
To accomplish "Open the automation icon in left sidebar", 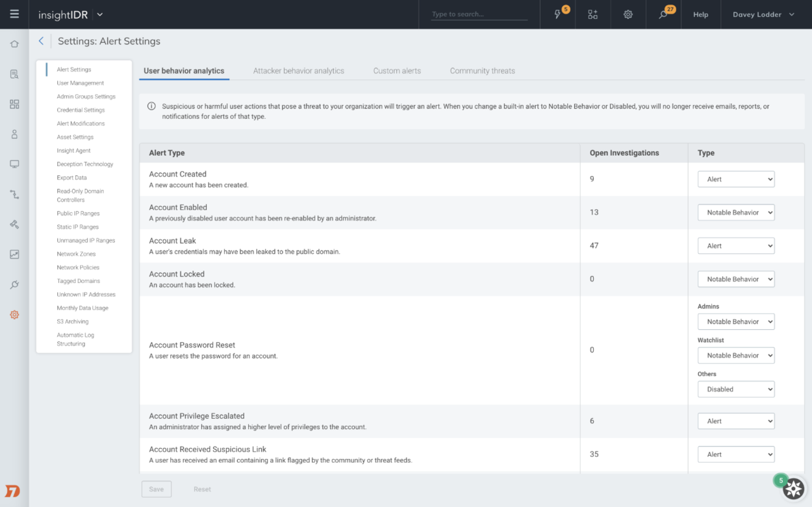I will pos(14,225).
